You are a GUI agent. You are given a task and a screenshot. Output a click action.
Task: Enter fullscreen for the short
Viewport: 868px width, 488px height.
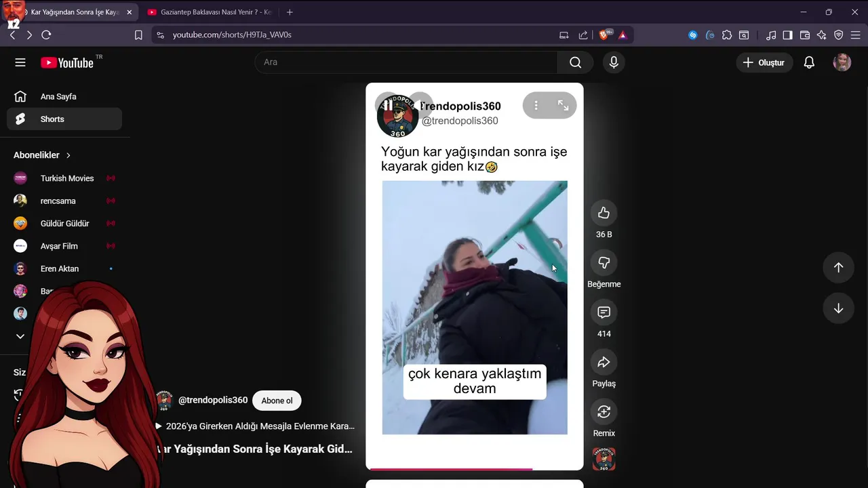tap(564, 105)
